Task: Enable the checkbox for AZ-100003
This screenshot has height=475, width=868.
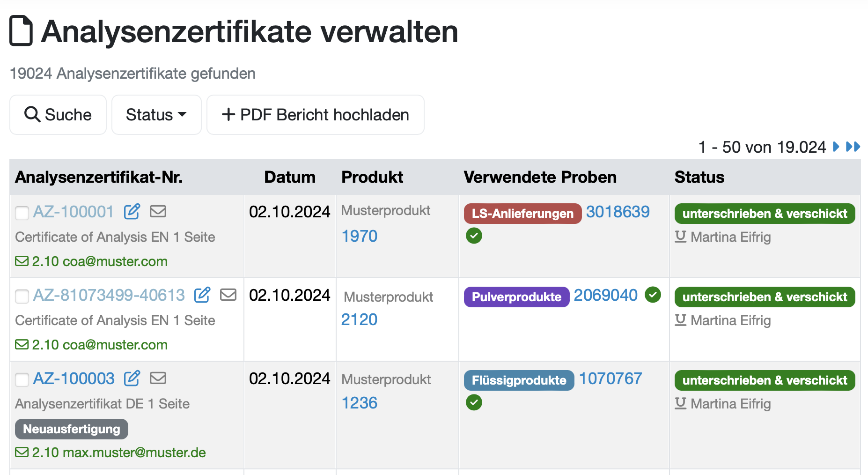Action: (22, 380)
